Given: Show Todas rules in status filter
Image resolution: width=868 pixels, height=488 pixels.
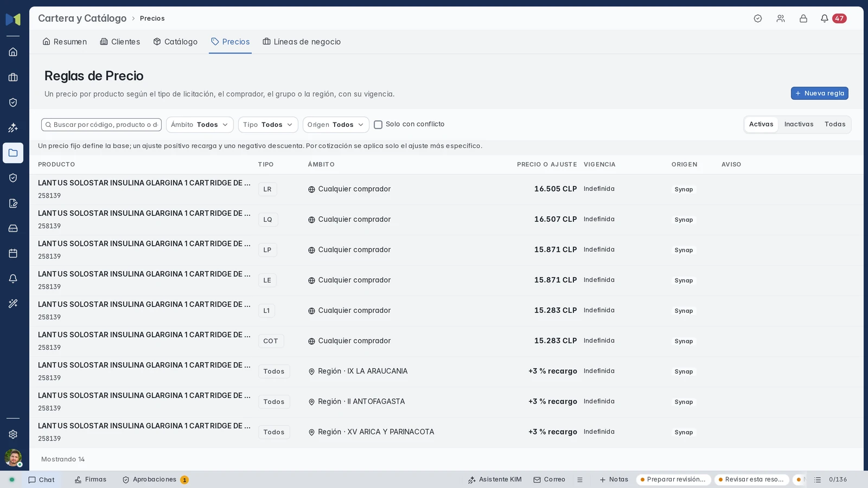Looking at the screenshot, I should [x=835, y=124].
